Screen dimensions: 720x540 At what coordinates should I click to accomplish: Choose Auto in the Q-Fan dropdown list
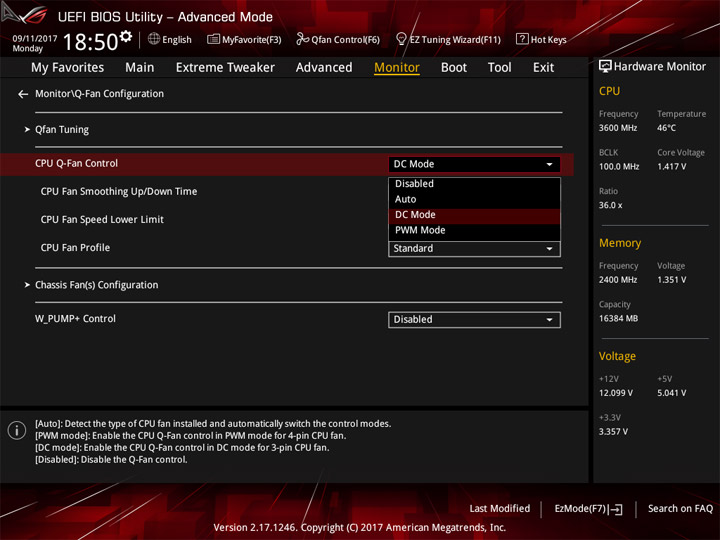[474, 199]
